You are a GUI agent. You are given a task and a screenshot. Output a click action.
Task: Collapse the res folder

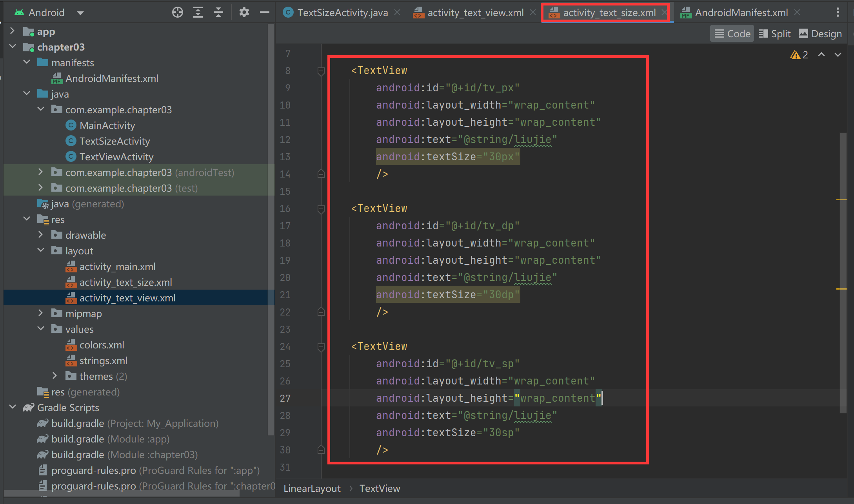pos(27,219)
